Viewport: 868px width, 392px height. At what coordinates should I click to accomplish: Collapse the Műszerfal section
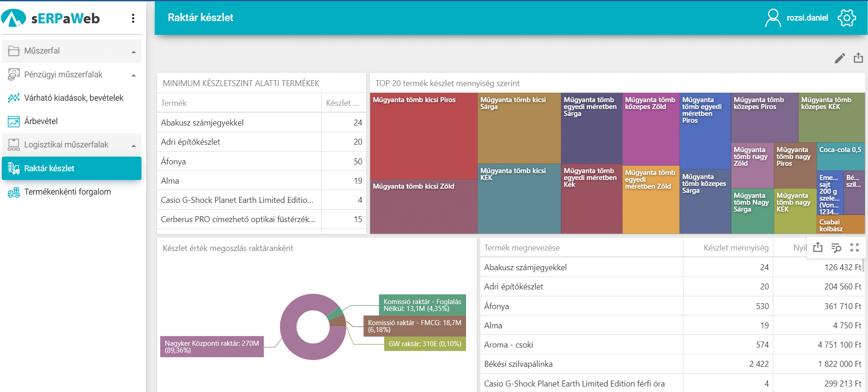click(134, 51)
